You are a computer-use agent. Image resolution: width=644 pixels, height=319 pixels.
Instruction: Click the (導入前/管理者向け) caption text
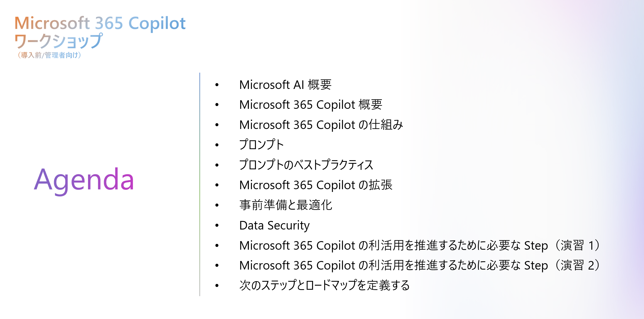(49, 55)
